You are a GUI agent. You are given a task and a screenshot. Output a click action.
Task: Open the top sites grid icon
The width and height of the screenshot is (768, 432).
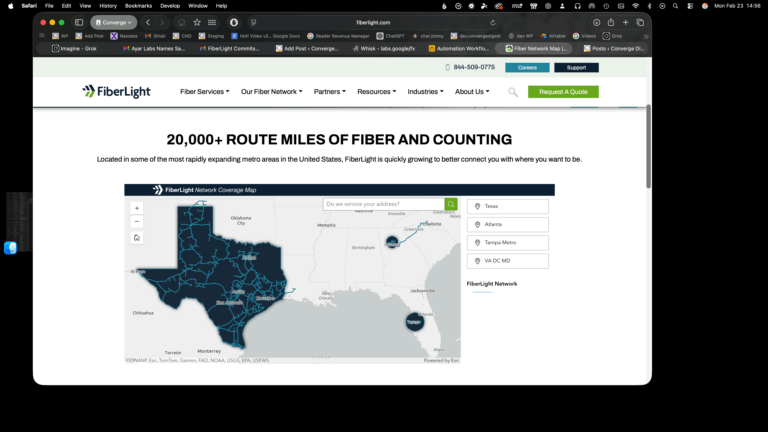(212, 23)
